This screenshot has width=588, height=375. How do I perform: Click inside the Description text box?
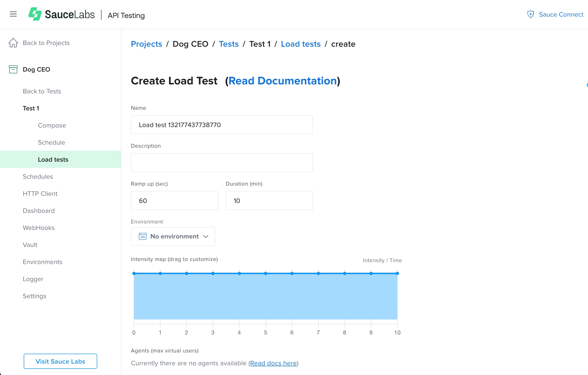click(x=221, y=162)
